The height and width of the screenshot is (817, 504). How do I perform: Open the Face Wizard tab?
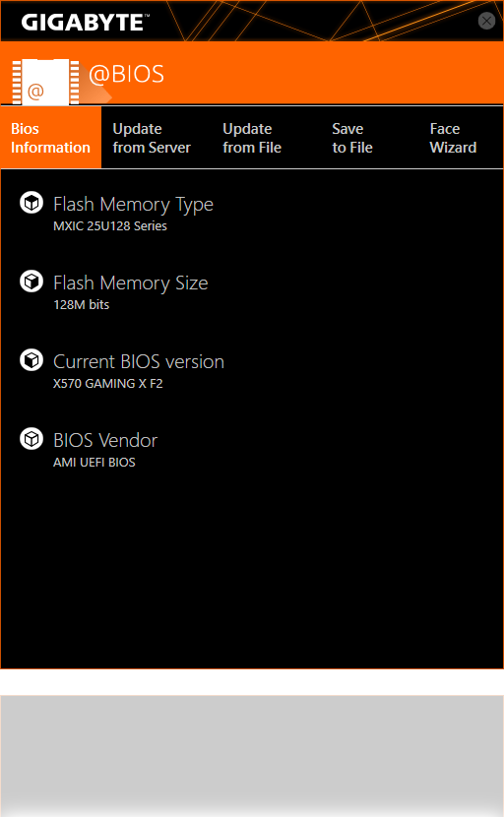click(x=453, y=138)
